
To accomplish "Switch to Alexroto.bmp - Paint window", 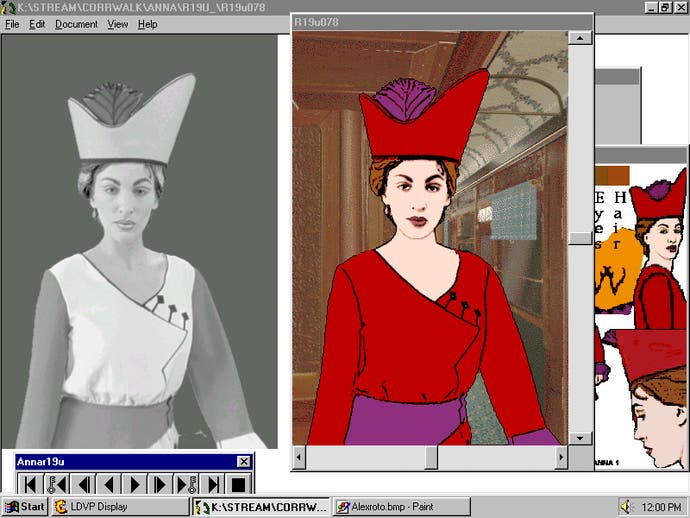I will pos(402,507).
